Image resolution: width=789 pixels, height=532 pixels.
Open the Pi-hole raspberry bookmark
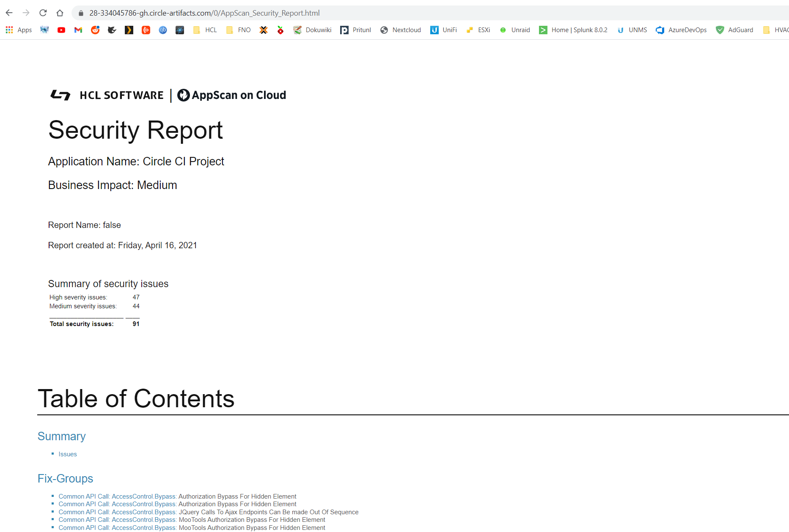280,30
